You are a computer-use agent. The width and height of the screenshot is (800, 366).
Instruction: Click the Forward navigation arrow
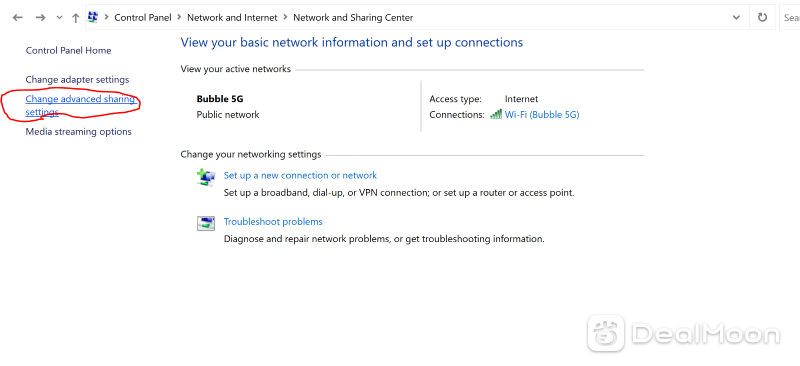point(40,18)
